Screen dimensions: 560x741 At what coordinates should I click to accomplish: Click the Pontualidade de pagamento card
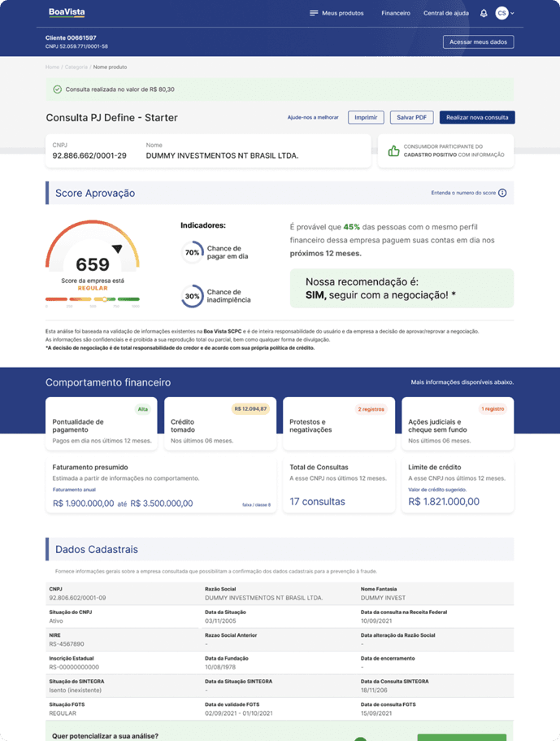(102, 424)
